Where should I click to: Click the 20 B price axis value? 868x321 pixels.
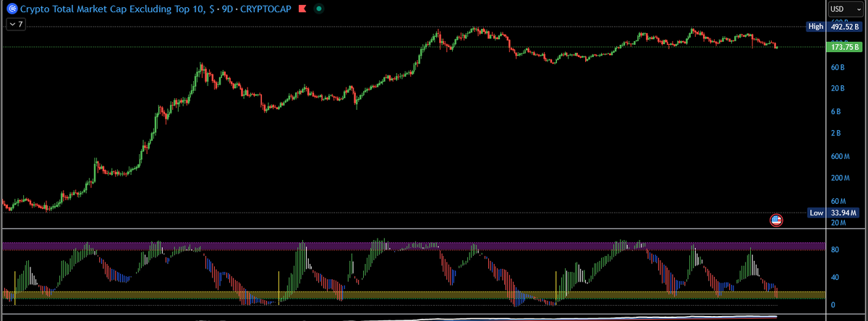838,88
